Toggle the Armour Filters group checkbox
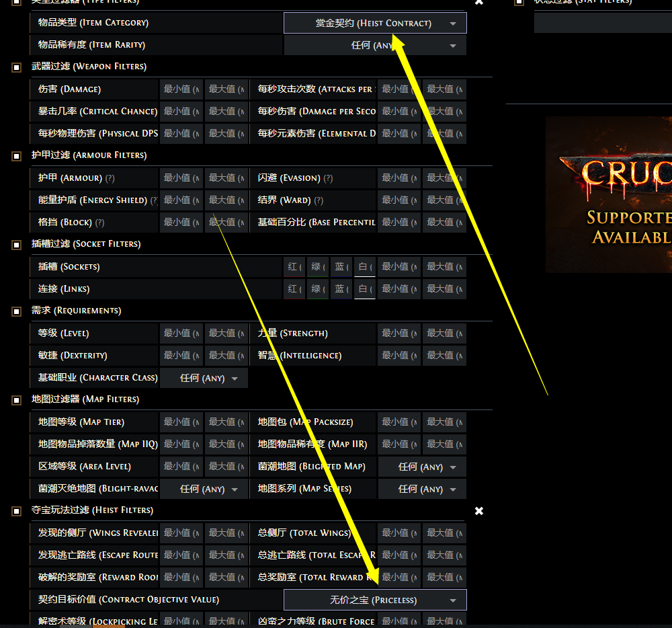 click(16, 156)
